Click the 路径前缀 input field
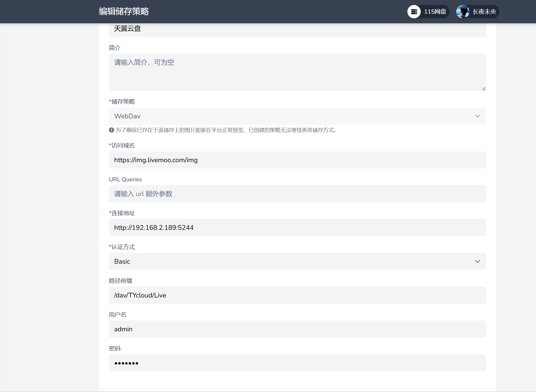The height and width of the screenshot is (392, 536). [x=297, y=295]
